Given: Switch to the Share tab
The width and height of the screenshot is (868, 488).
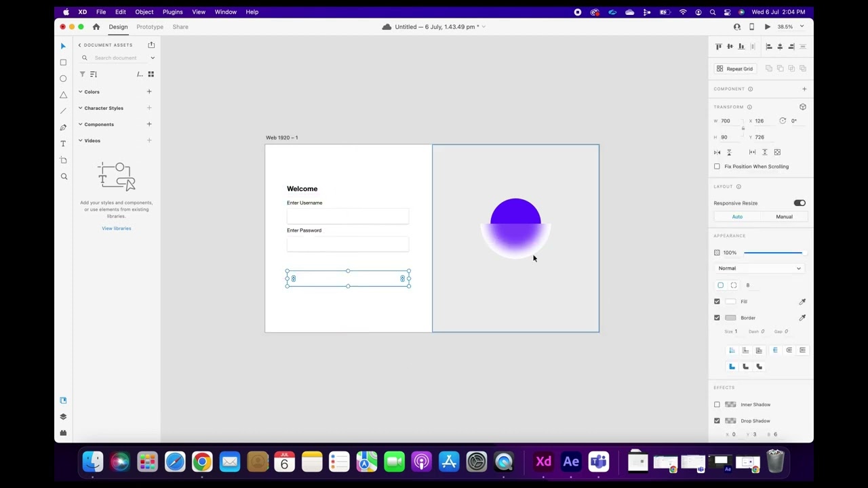Looking at the screenshot, I should (x=180, y=27).
